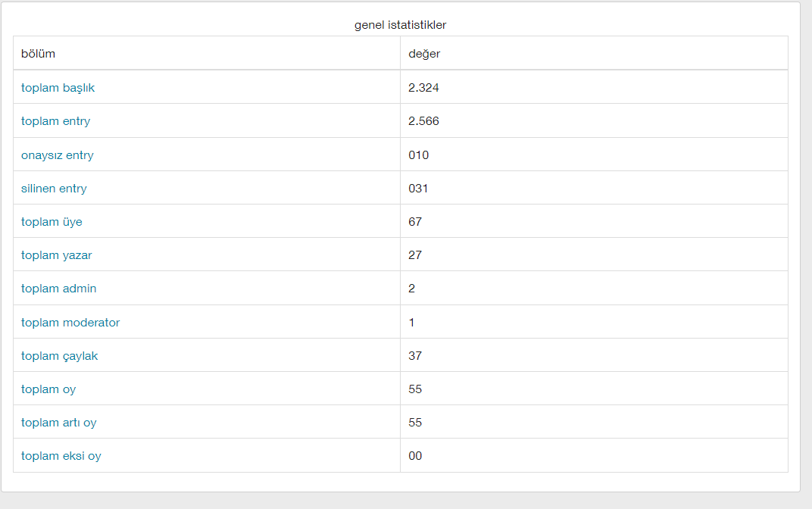Click the genel istatistikler table caption

(x=400, y=25)
